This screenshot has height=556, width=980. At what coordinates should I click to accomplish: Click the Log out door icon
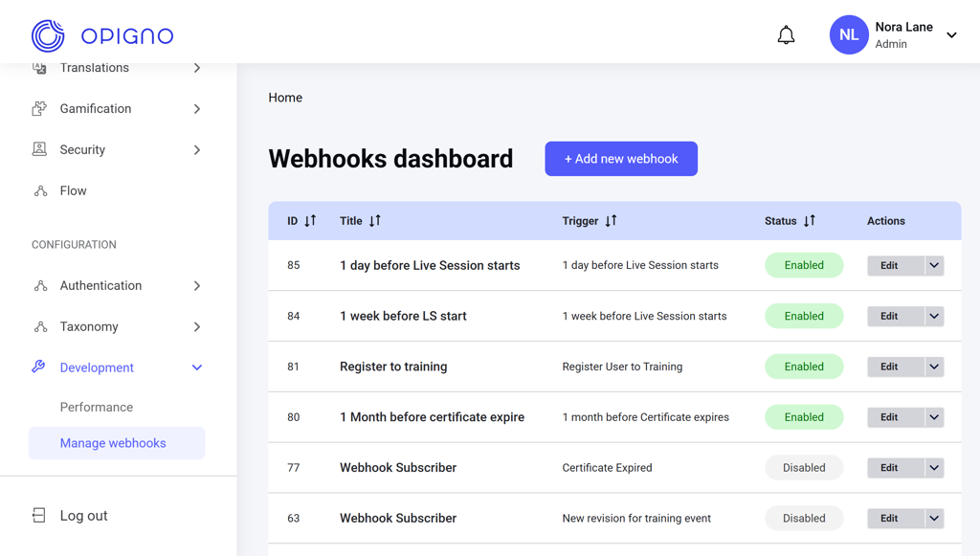pyautogui.click(x=38, y=516)
